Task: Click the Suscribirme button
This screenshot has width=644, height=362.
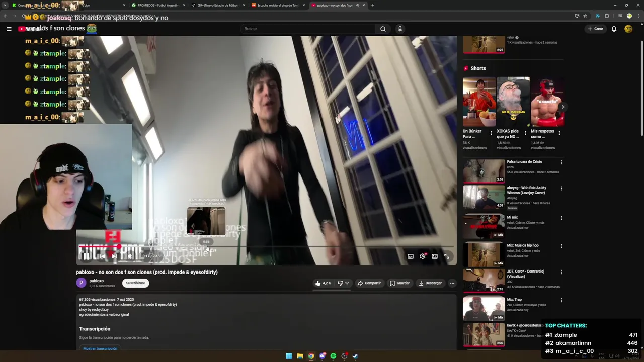Action: 135,283
